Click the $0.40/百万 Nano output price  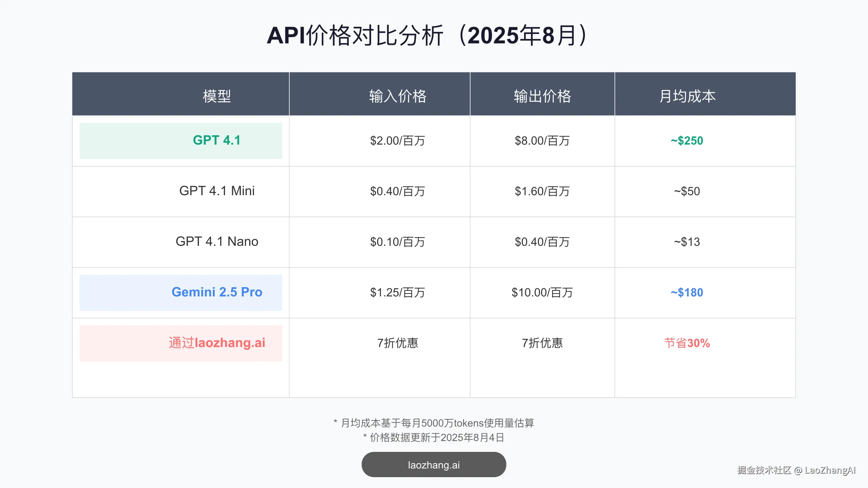pyautogui.click(x=542, y=242)
